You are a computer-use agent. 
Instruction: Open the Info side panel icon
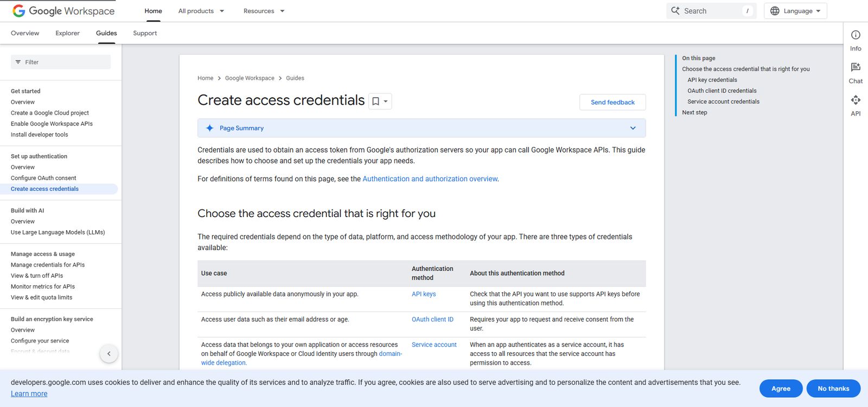[856, 35]
